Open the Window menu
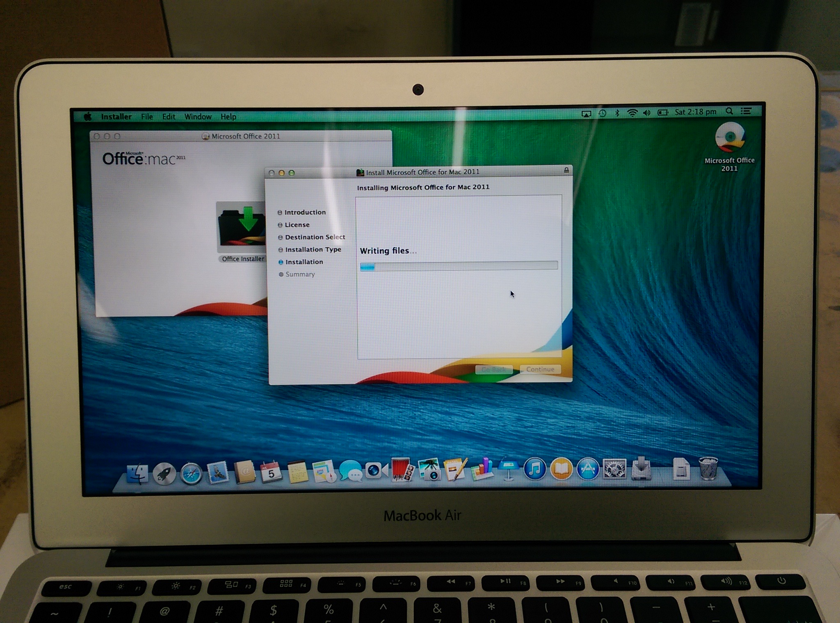840x623 pixels. point(198,117)
